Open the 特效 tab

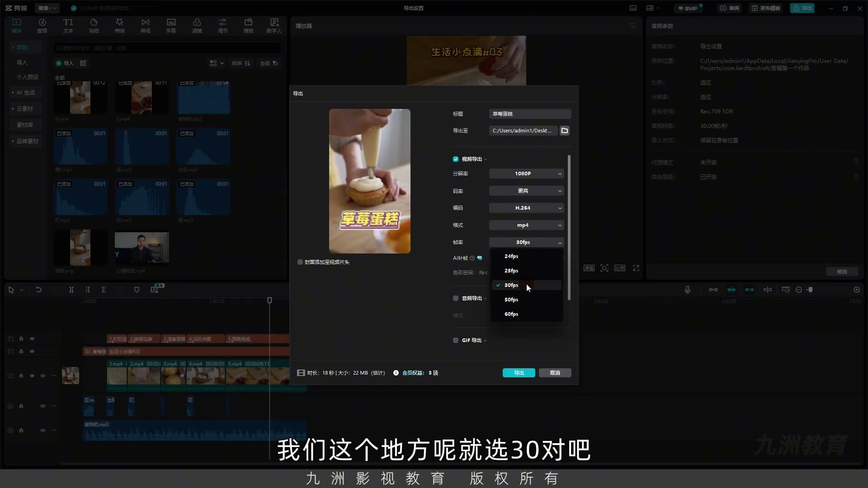pos(119,26)
